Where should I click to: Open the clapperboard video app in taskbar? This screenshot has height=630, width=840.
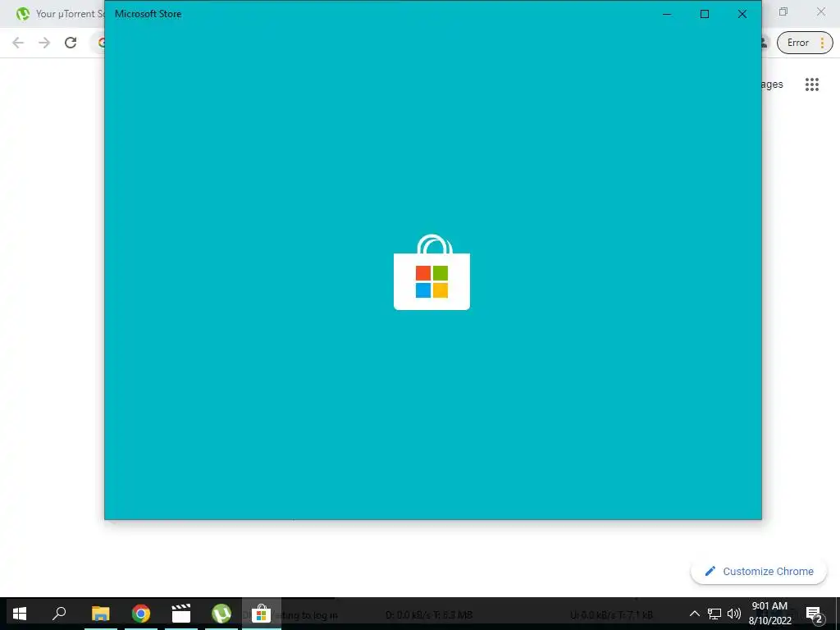tap(181, 614)
